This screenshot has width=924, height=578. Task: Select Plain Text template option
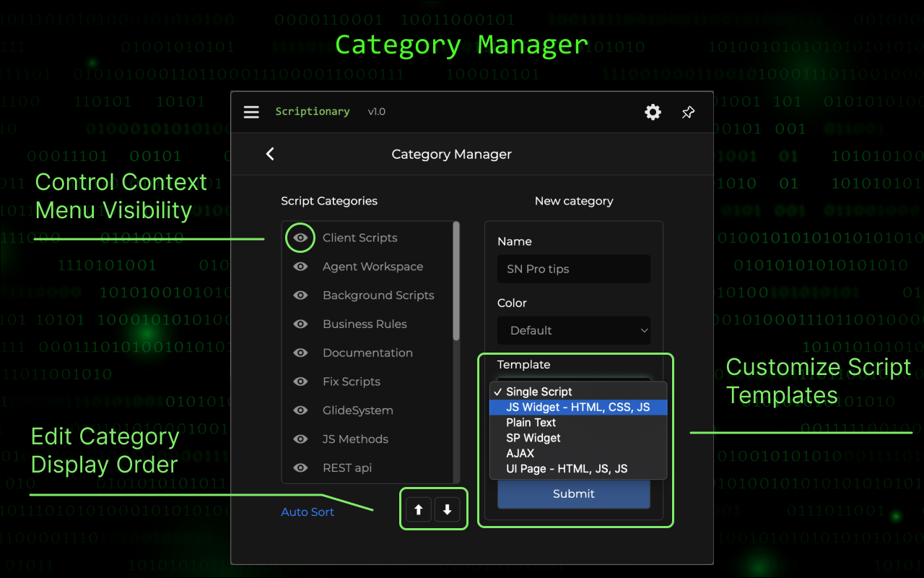click(531, 423)
